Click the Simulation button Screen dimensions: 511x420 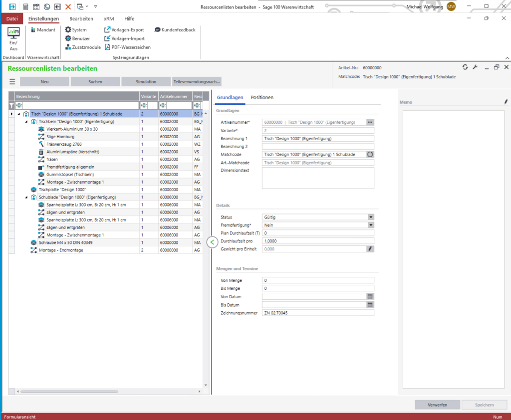(x=146, y=82)
